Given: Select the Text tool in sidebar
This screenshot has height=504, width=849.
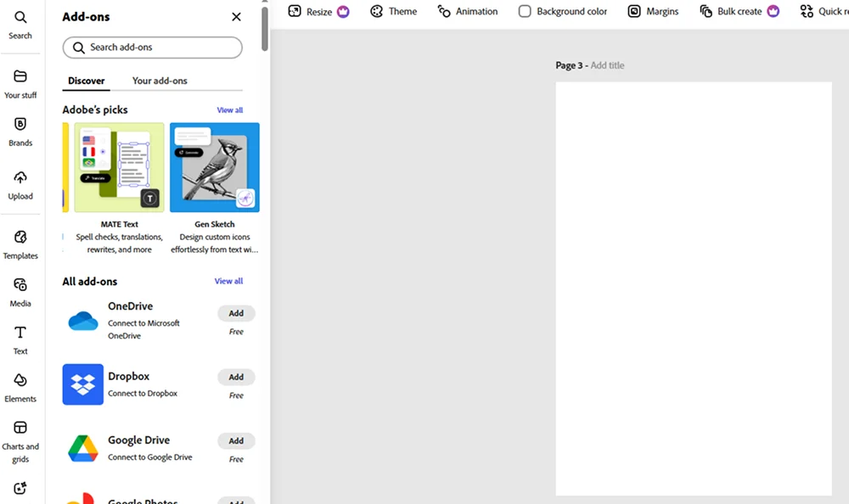Looking at the screenshot, I should pos(20,340).
